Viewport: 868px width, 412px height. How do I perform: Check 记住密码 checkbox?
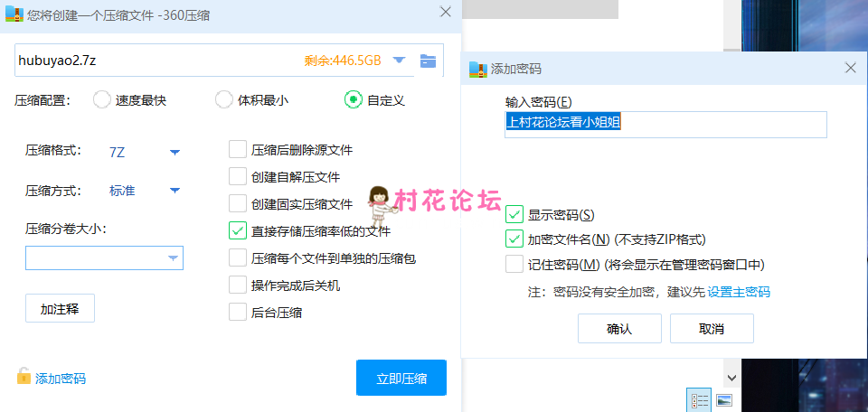[x=514, y=265]
